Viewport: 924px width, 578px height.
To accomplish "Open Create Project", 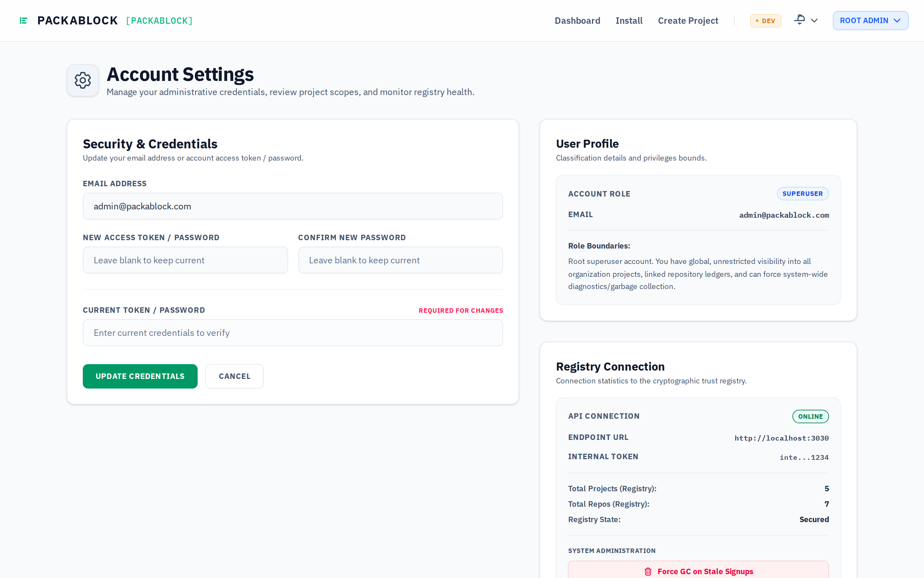I will (x=688, y=21).
